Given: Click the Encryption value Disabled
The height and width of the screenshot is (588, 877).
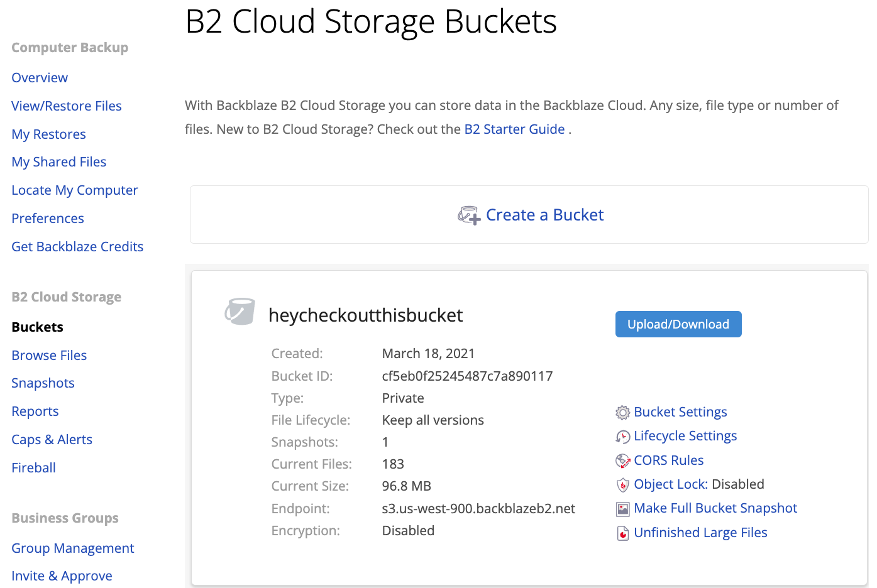Looking at the screenshot, I should click(x=408, y=531).
